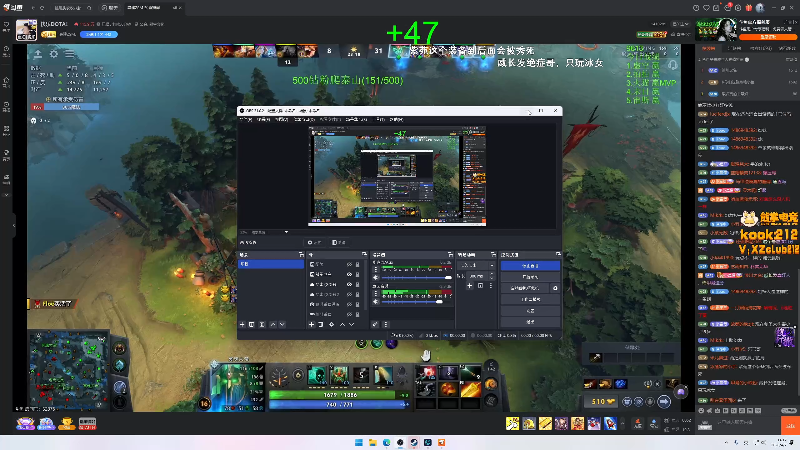800x450 pixels.
Task: Select the yellow gold-bar gift icon
Action: [x=545, y=423]
